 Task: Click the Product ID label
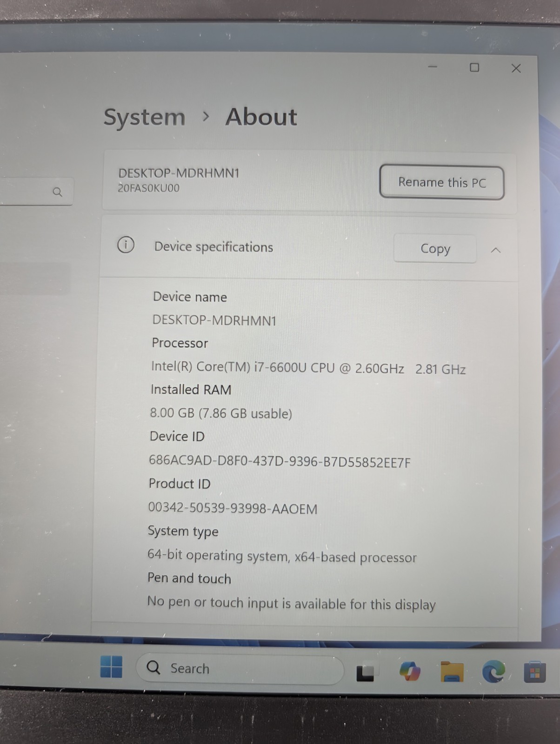pos(179,484)
